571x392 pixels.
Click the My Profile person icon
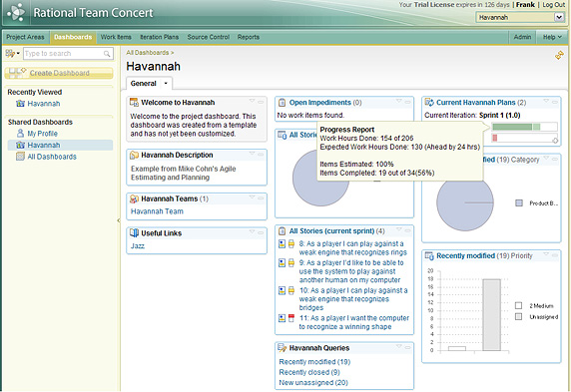[x=20, y=134]
